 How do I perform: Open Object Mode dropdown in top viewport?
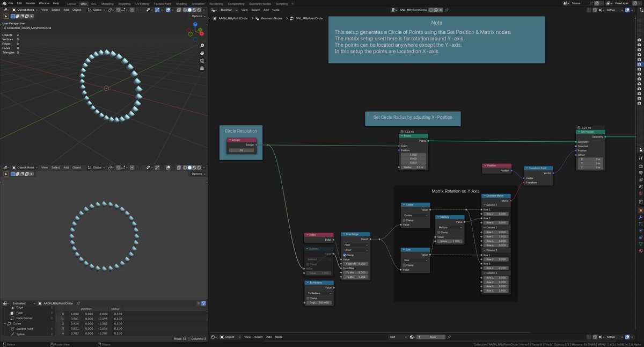point(25,10)
